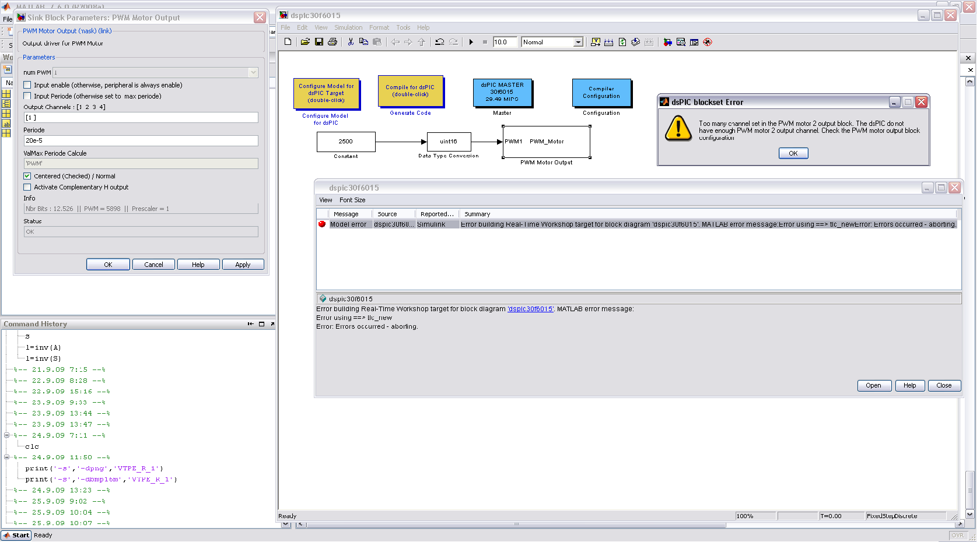980x542 pixels.
Task: Follow the 'dspic30f6015' hyperlink in error message
Action: click(x=530, y=309)
